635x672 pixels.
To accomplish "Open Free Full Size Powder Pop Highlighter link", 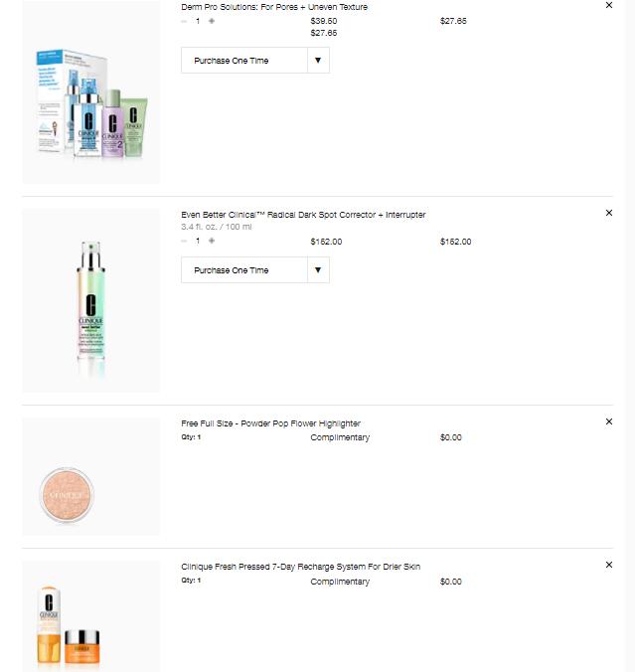I will tap(271, 423).
